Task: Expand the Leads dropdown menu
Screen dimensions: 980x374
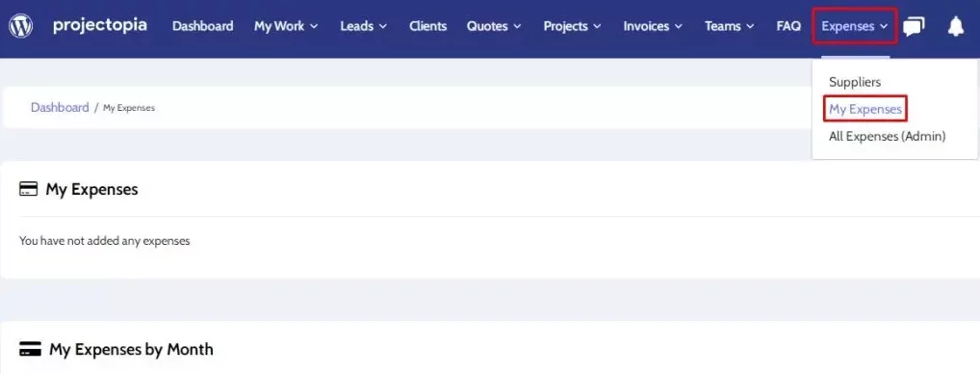Action: click(363, 26)
